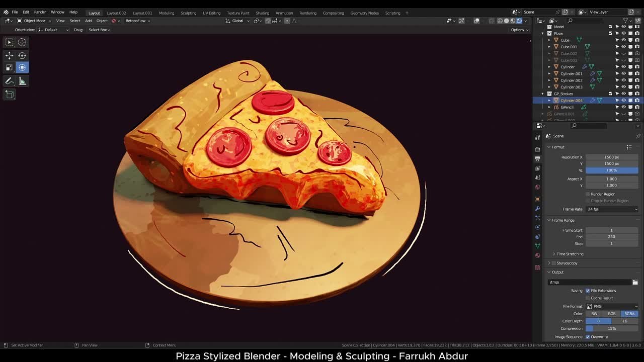The height and width of the screenshot is (362, 644).
Task: Click the RGBA color mode button
Action: (629, 313)
